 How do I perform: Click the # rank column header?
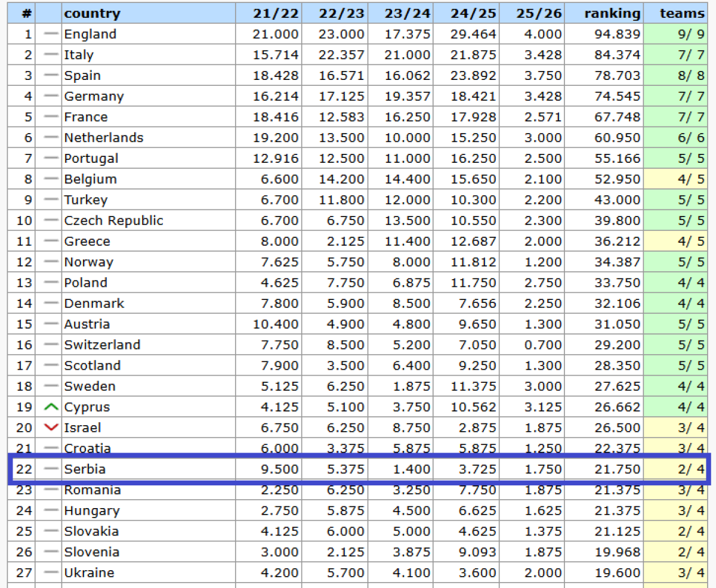click(27, 13)
